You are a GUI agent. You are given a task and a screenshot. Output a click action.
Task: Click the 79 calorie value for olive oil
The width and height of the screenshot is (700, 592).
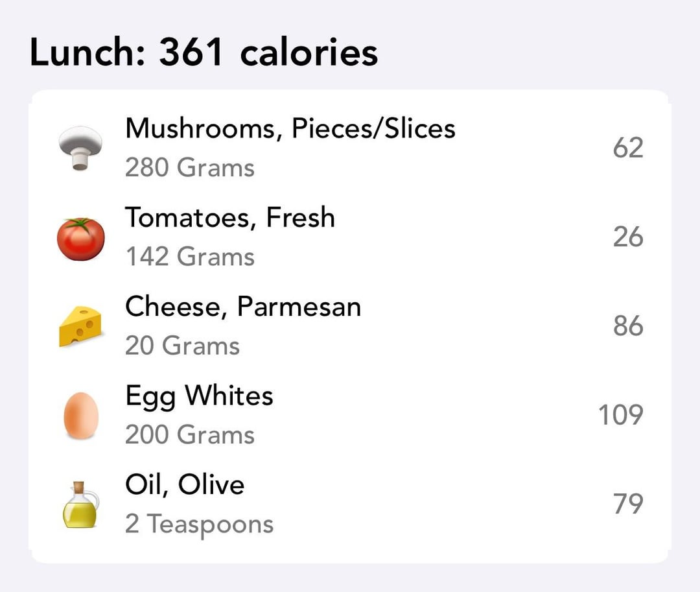pyautogui.click(x=628, y=504)
